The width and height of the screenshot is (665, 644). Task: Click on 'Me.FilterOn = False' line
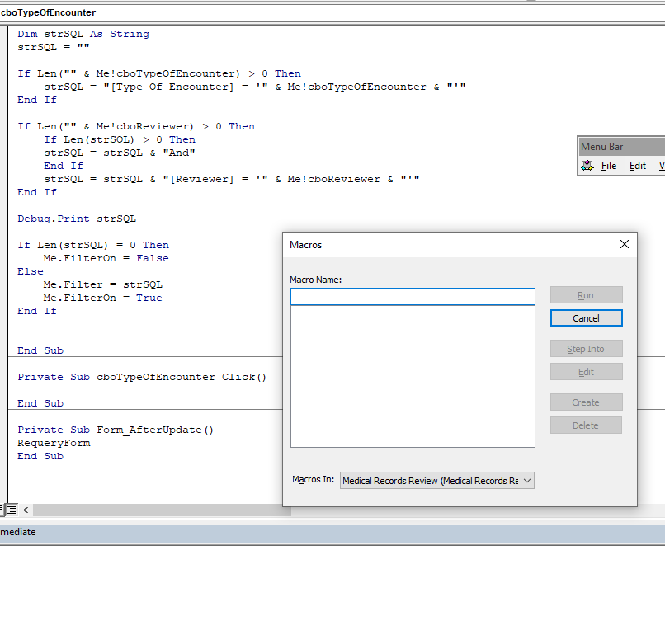click(106, 258)
